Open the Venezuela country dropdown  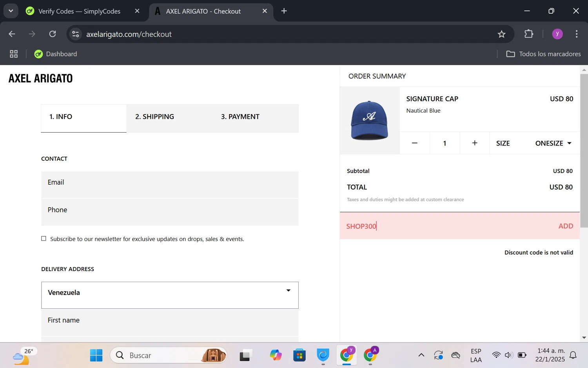170,295
